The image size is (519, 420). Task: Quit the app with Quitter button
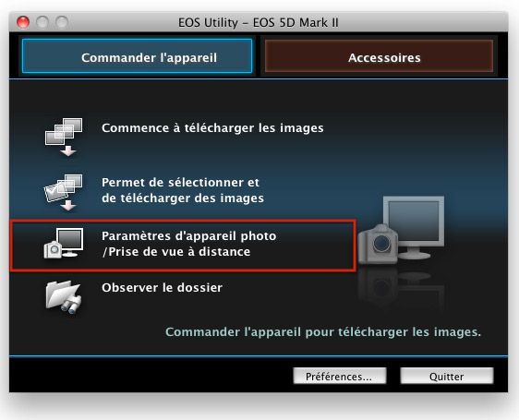(x=447, y=376)
